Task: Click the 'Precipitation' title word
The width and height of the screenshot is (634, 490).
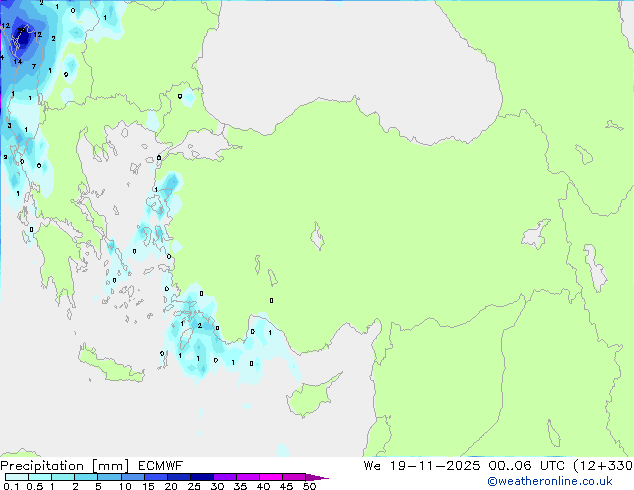Action: 42,466
